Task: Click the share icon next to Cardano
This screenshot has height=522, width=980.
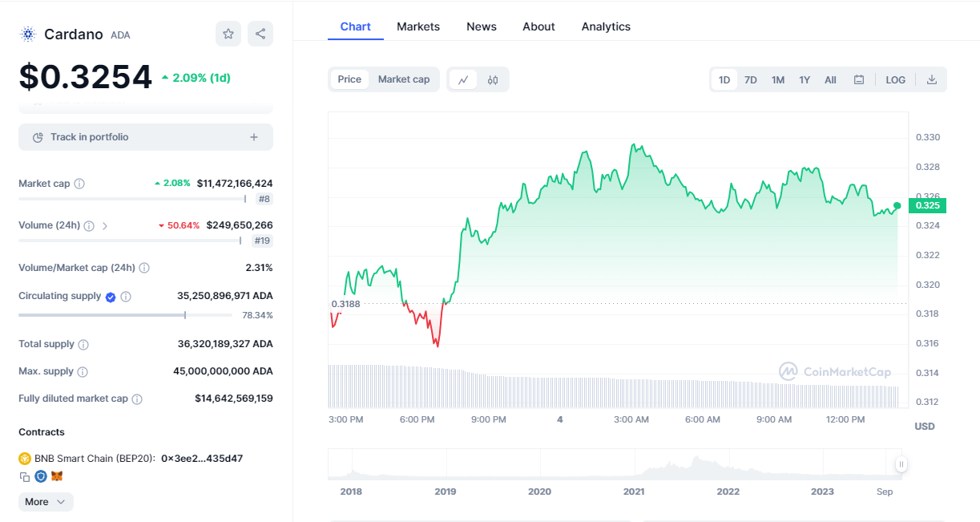Action: tap(260, 34)
